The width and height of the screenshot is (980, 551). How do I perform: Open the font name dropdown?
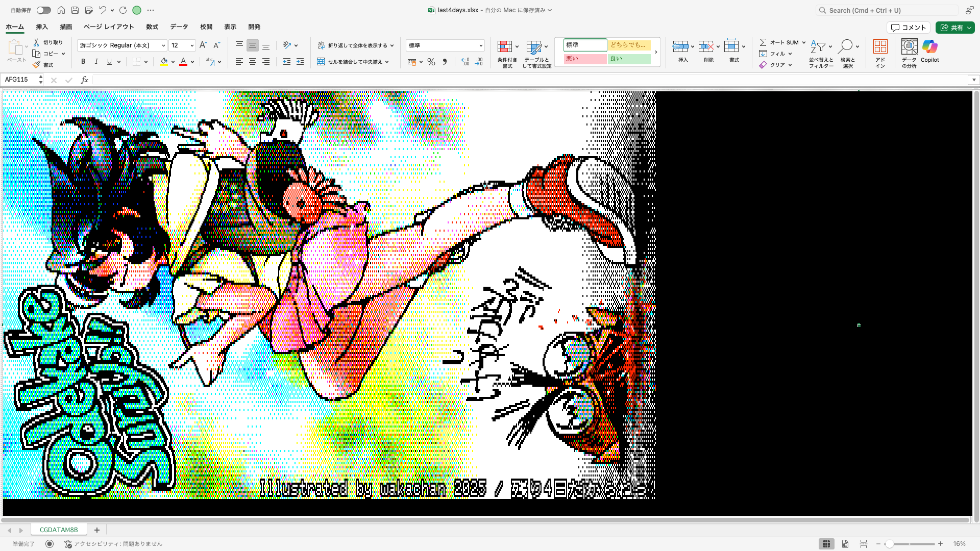pos(163,45)
